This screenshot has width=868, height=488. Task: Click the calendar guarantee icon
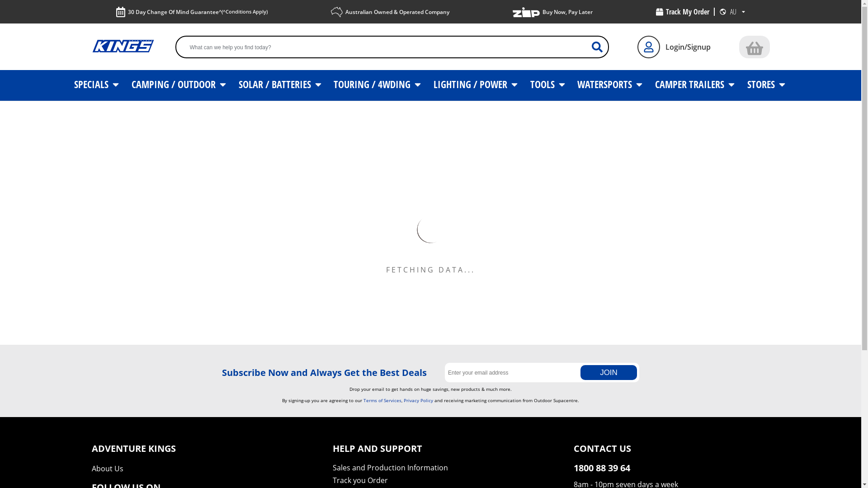[120, 12]
